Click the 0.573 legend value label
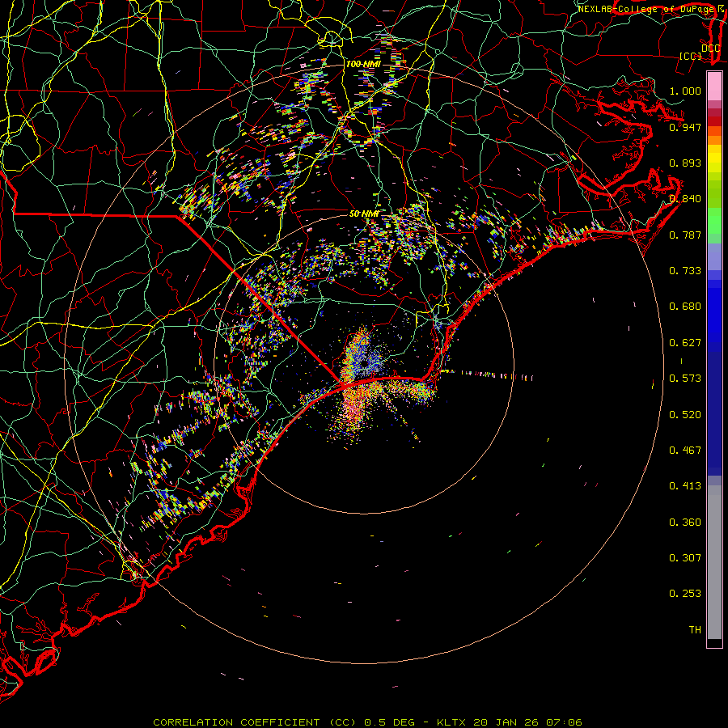This screenshot has height=728, width=728. [685, 379]
